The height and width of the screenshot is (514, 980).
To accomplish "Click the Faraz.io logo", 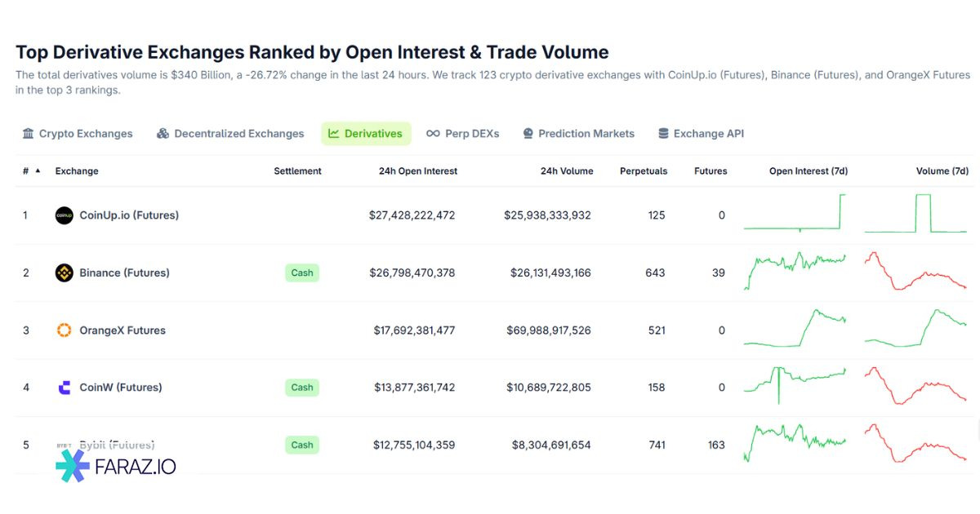I will [x=115, y=466].
